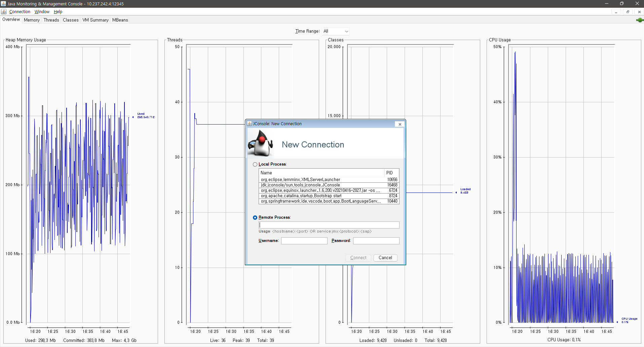The image size is (644, 347).
Task: Click the Max: 4.3 Gb label
Action: (x=124, y=340)
